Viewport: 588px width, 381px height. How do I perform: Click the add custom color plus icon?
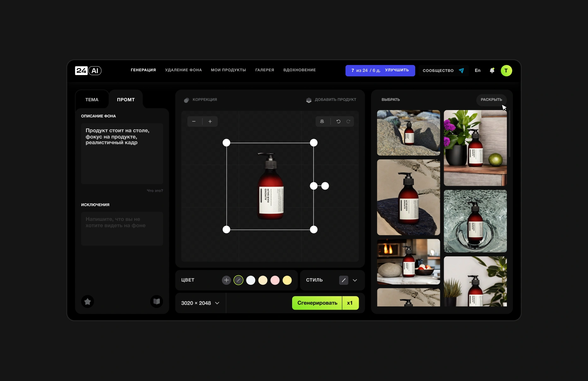226,280
